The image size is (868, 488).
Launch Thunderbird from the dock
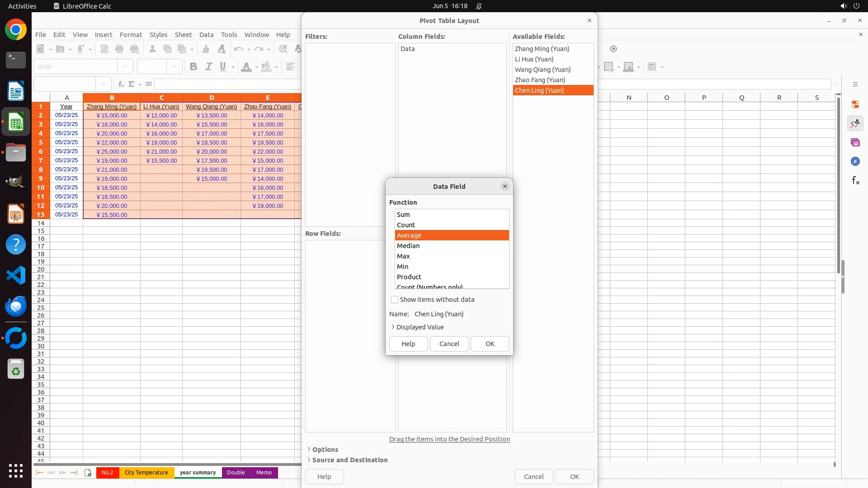[x=16, y=306]
